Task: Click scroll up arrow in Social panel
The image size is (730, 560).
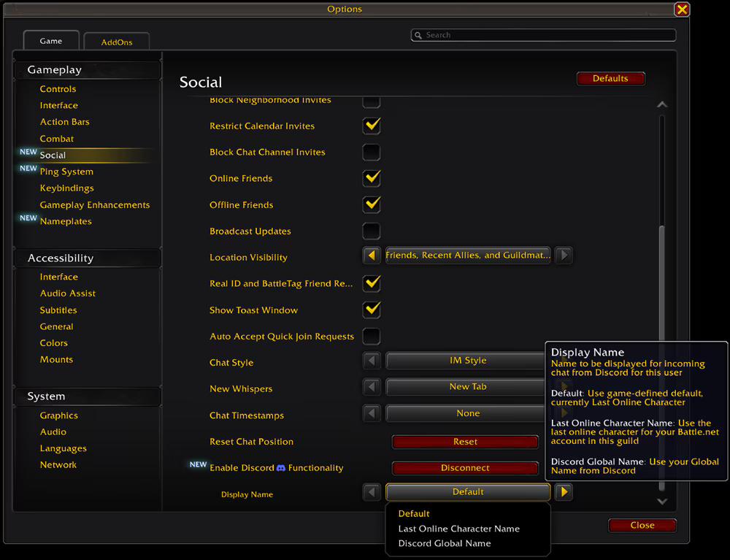Action: [662, 104]
